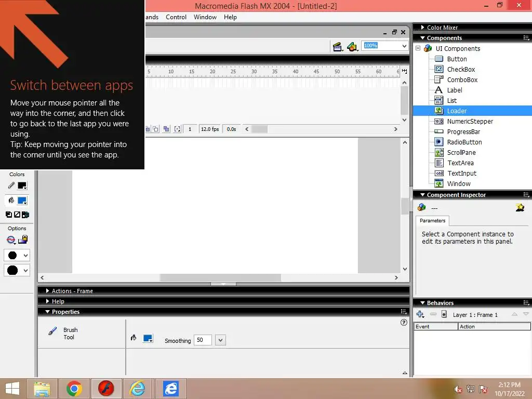The height and width of the screenshot is (399, 532).
Task: Open Component Inspector options menu
Action: click(x=526, y=195)
